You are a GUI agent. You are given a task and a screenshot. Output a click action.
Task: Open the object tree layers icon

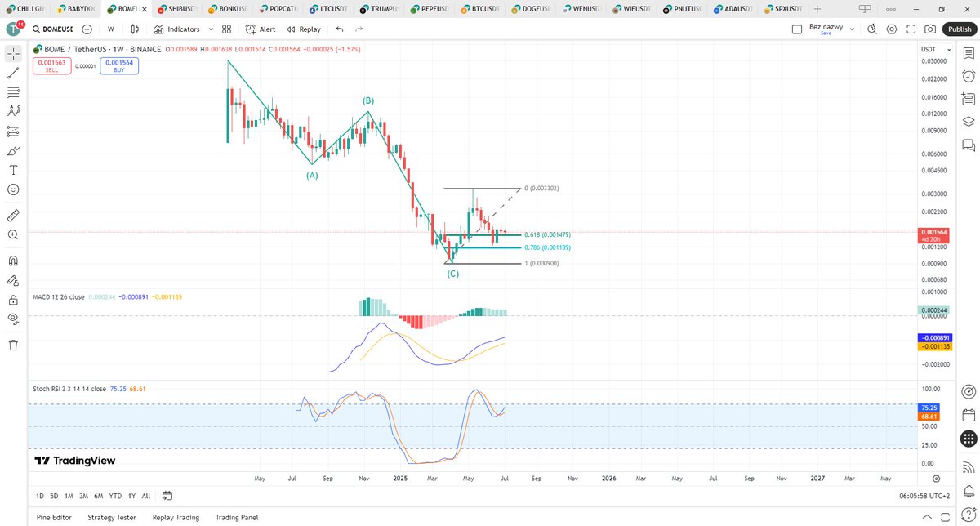(x=969, y=122)
